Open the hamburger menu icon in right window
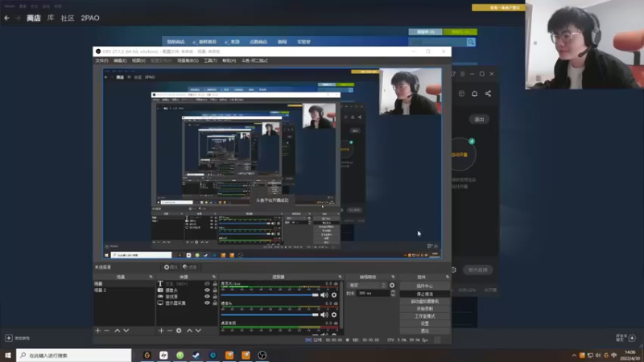The height and width of the screenshot is (362, 644). (x=462, y=74)
